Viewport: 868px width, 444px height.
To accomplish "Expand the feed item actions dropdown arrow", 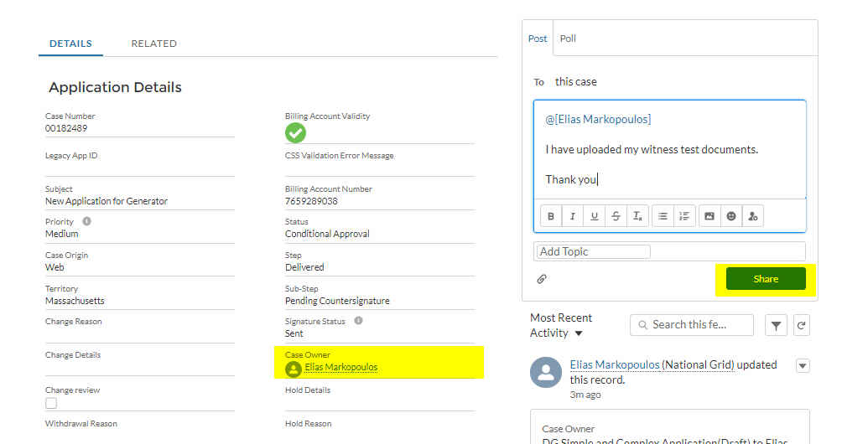I will [x=803, y=365].
